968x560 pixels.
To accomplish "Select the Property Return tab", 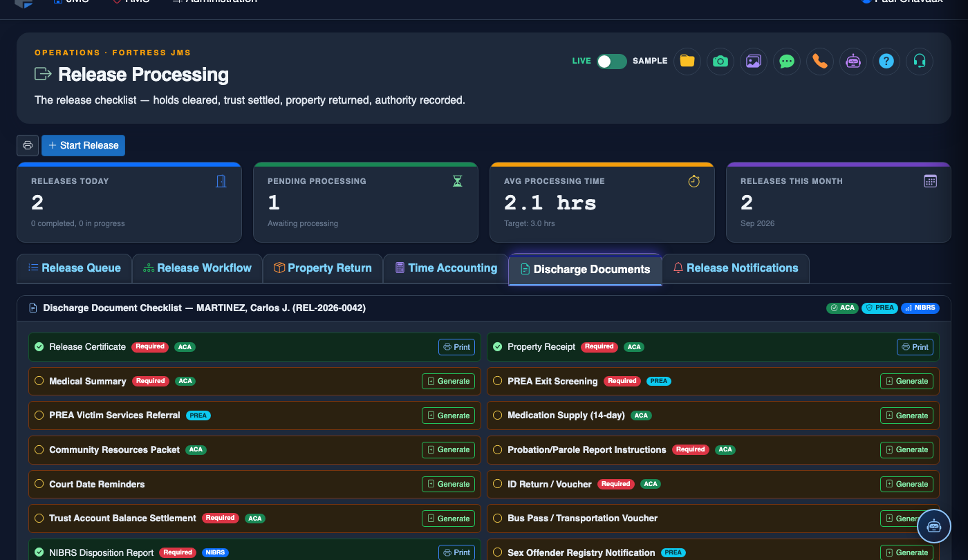I will point(323,268).
